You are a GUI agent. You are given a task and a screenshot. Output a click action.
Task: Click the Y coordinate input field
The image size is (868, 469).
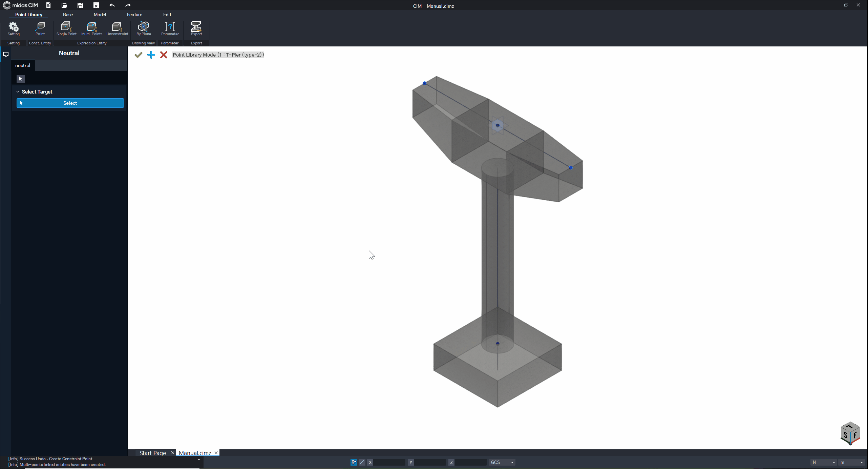[x=430, y=462]
